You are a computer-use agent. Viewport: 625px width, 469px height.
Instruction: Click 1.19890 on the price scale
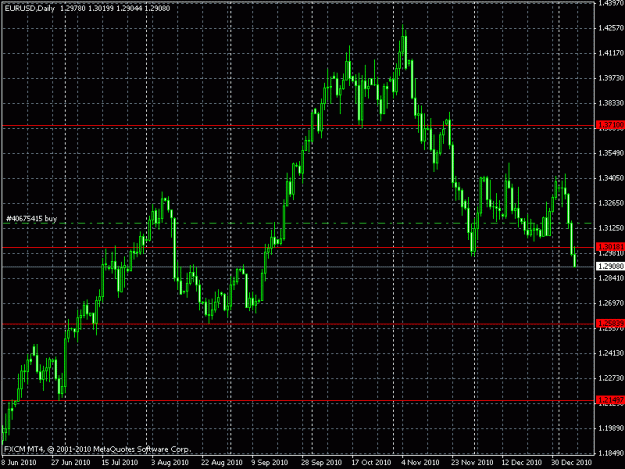click(611, 428)
